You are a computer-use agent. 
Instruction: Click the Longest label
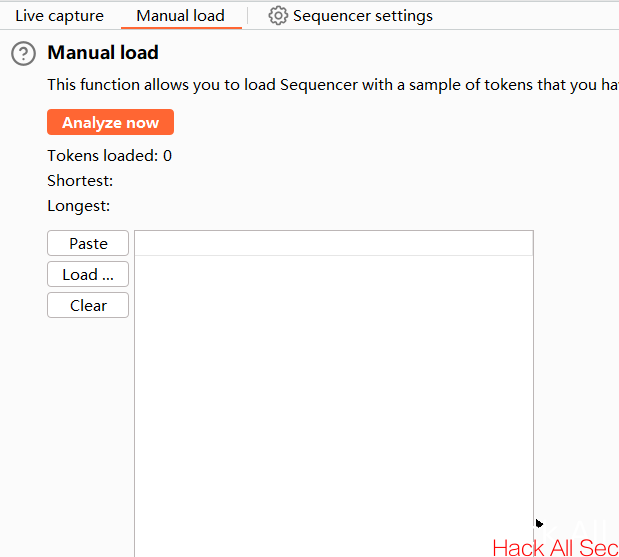click(x=79, y=206)
